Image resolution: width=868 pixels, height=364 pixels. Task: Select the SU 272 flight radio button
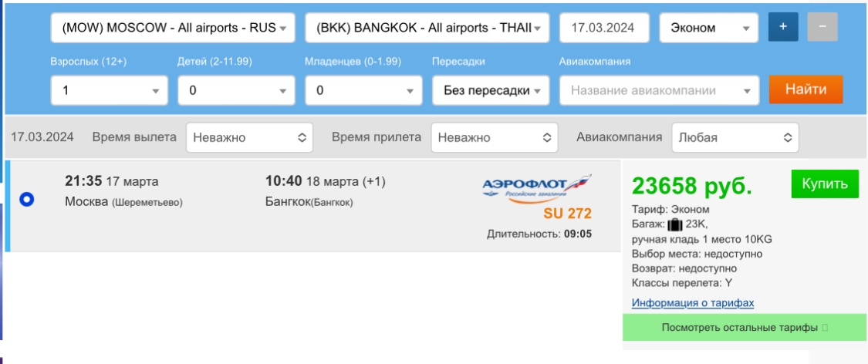point(27,200)
